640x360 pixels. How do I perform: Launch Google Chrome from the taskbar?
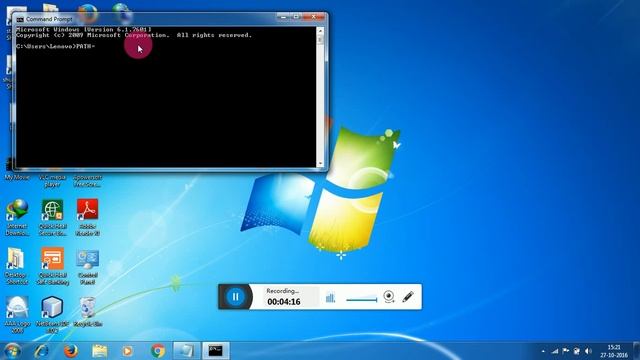click(x=158, y=351)
